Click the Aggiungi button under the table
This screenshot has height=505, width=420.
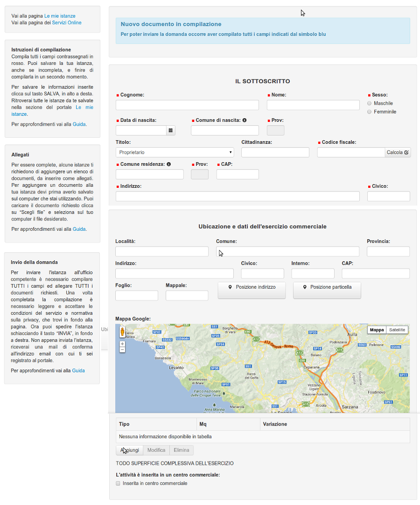pos(129,450)
